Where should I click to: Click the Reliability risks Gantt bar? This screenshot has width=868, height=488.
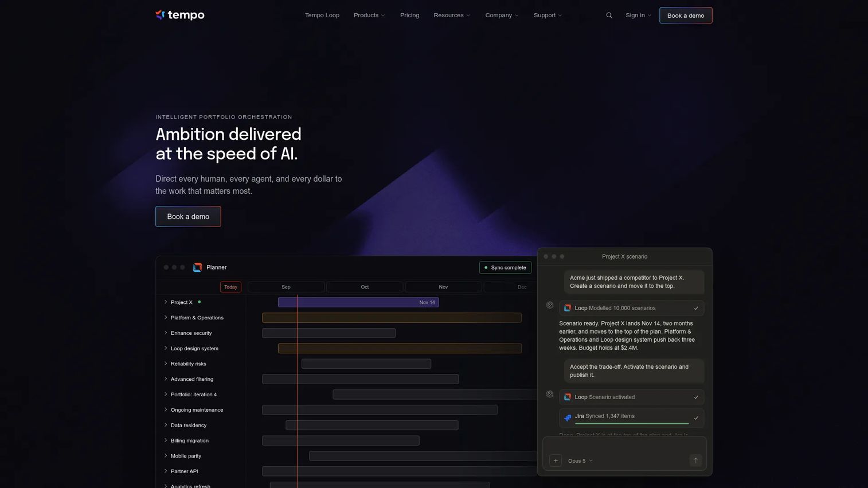click(x=366, y=364)
